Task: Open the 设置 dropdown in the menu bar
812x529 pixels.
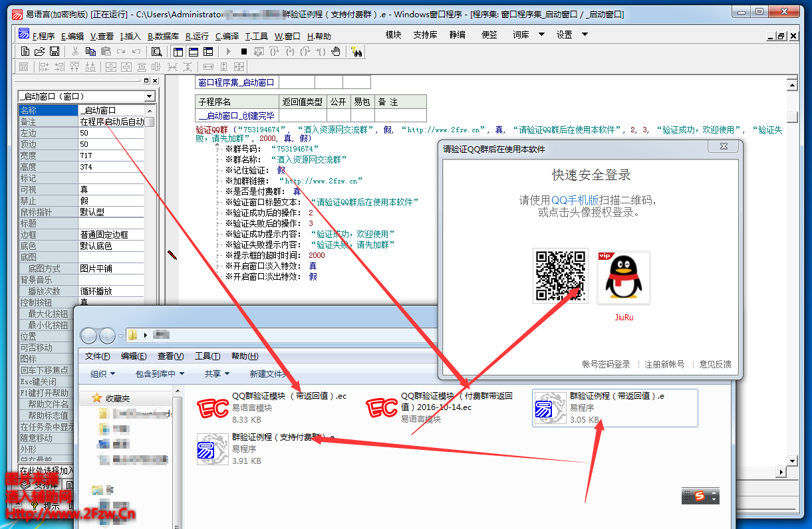Action: [573, 35]
